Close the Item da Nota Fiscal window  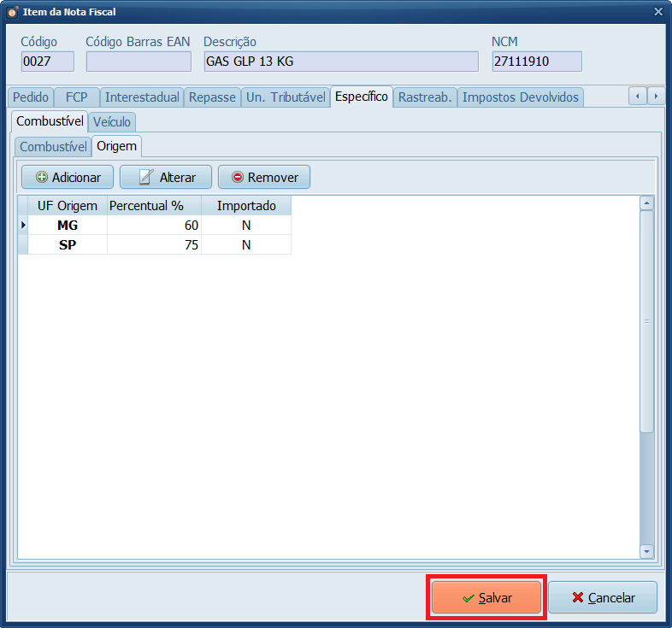(x=657, y=12)
